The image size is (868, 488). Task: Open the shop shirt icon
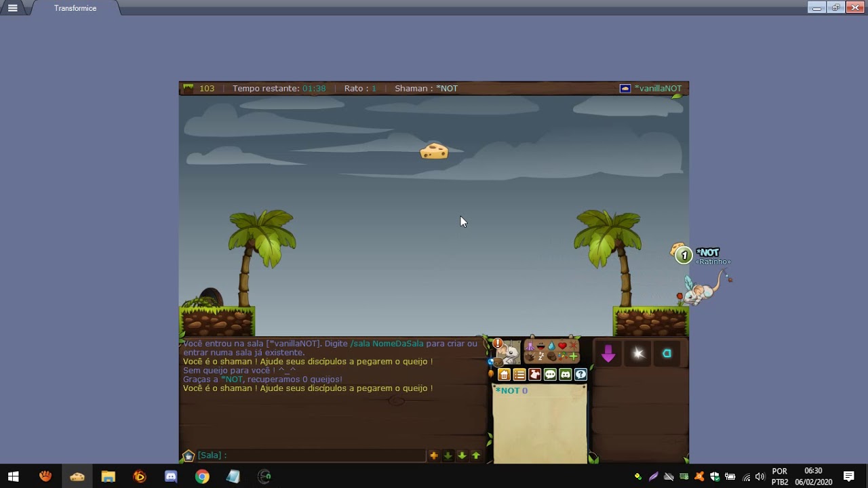[x=535, y=374]
